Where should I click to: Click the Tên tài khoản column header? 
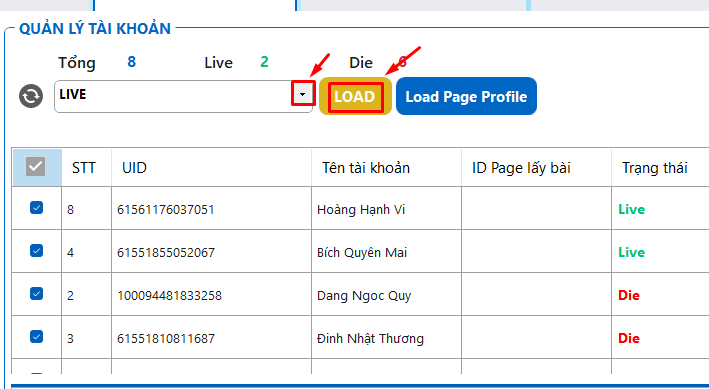click(386, 168)
